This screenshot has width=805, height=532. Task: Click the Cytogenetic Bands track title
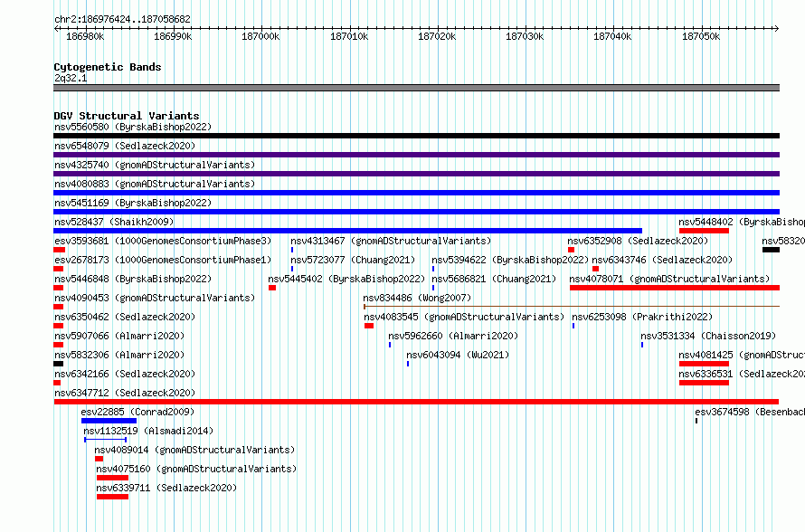click(108, 67)
